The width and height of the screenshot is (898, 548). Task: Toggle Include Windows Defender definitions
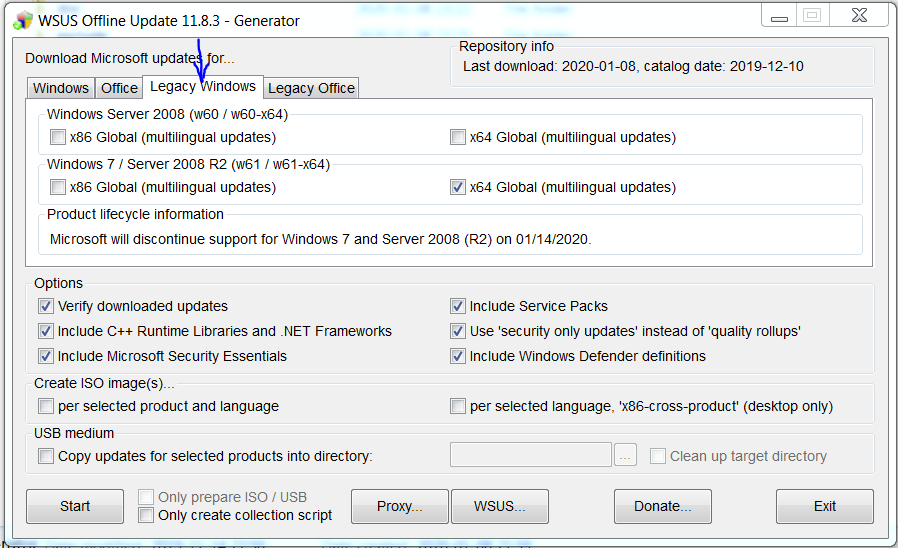[x=458, y=356]
